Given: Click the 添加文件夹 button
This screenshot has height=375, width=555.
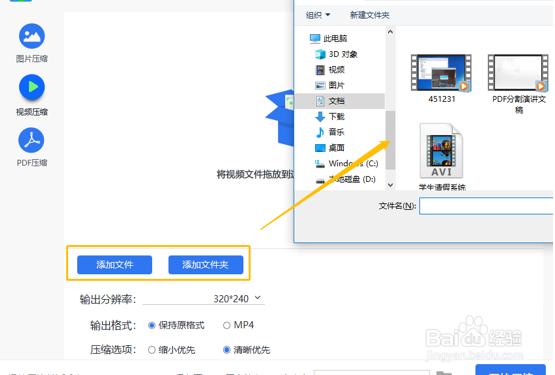Looking at the screenshot, I should 206,265.
